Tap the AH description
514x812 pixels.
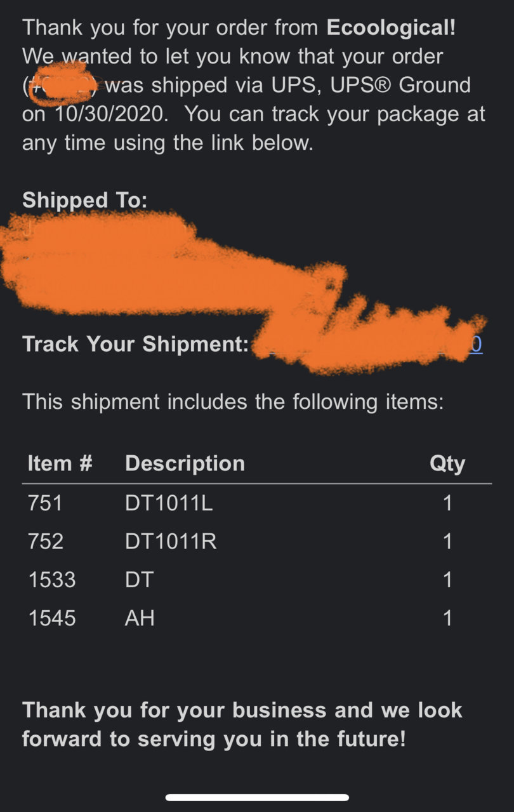140,618
